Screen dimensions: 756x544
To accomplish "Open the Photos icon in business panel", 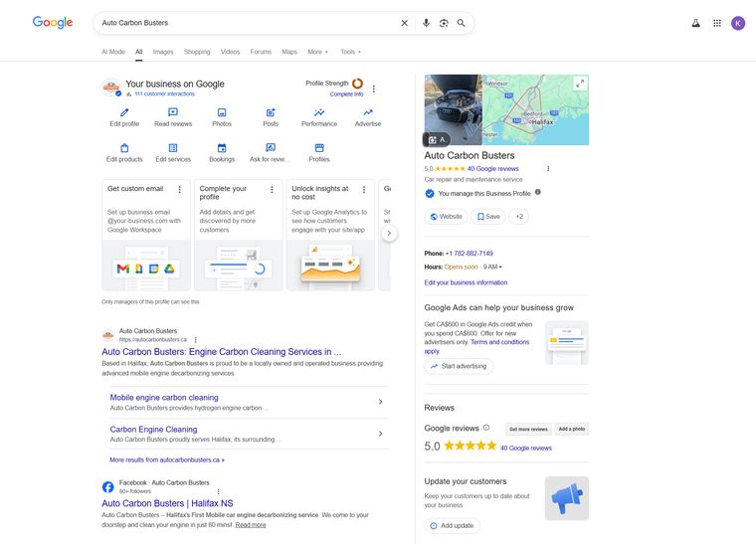I will (222, 112).
